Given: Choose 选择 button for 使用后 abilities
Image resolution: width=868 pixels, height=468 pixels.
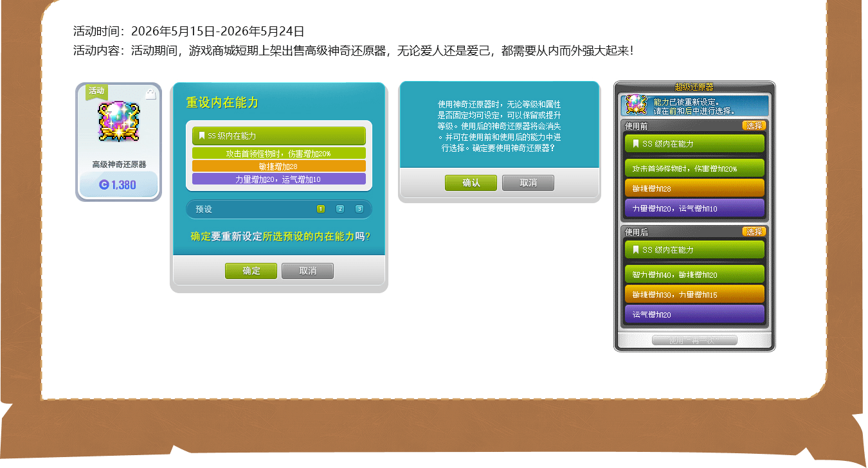Looking at the screenshot, I should pos(754,231).
